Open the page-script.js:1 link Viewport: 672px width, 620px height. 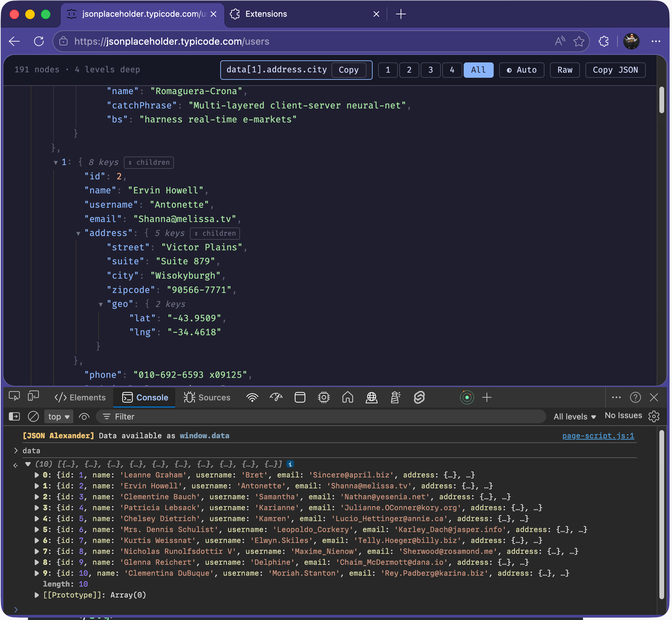(598, 436)
